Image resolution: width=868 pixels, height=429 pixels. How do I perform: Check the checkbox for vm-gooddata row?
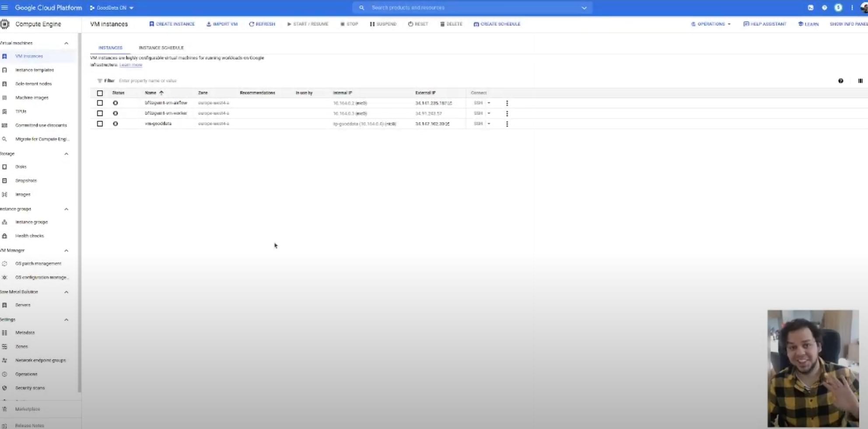(x=100, y=123)
